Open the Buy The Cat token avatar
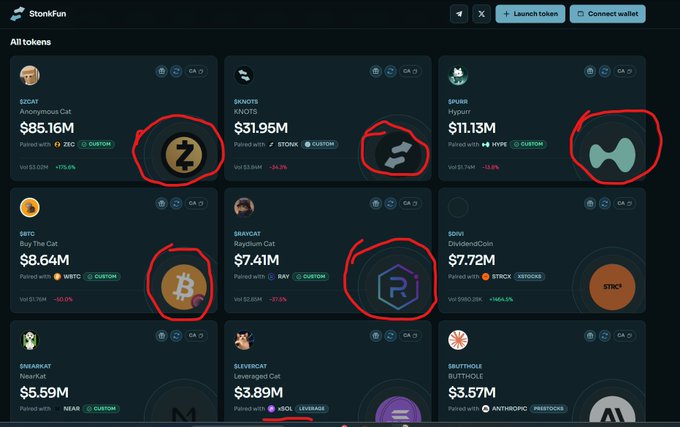 29,208
